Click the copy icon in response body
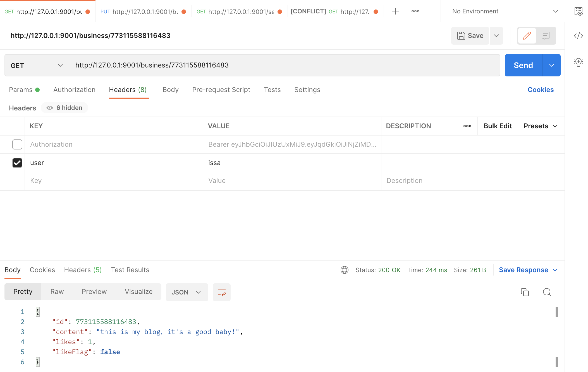The image size is (588, 372). point(525,292)
